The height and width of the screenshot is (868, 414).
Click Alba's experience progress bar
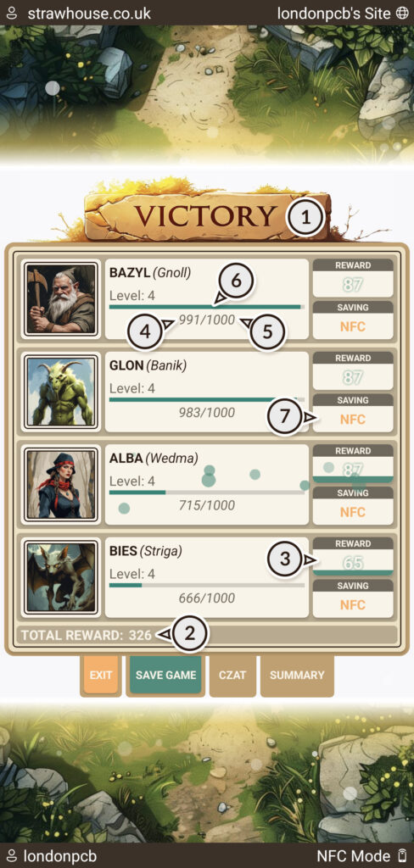[207, 492]
